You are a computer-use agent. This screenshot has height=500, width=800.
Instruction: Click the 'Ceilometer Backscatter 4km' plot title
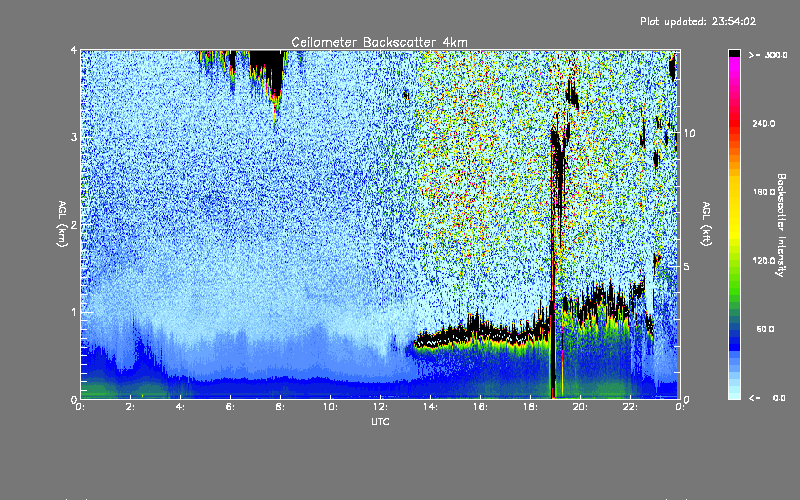pyautogui.click(x=379, y=42)
